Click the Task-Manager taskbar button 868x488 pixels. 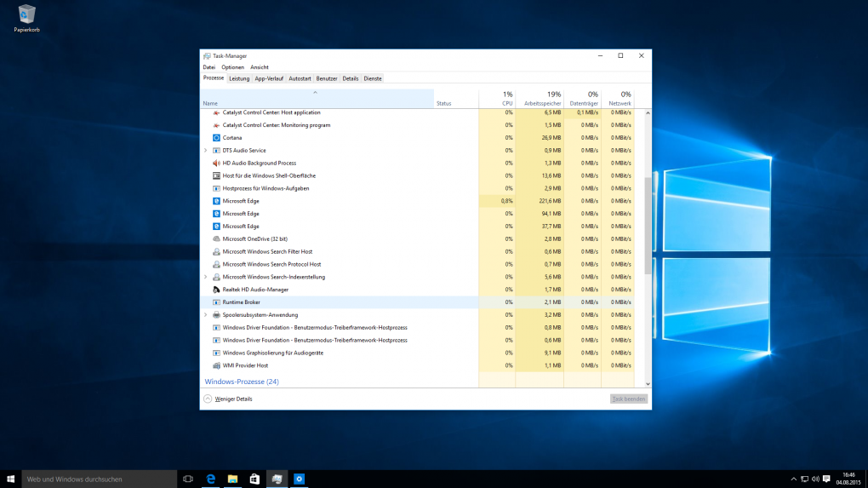[x=277, y=479]
